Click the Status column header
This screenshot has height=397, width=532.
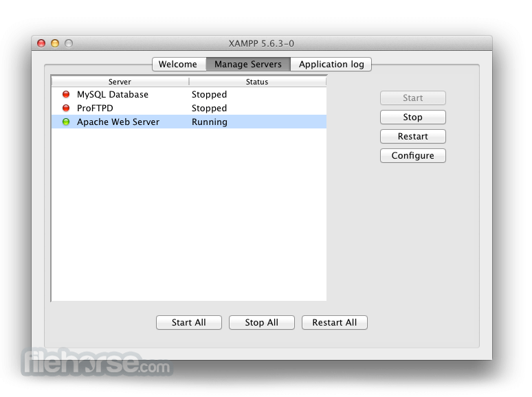tap(257, 82)
